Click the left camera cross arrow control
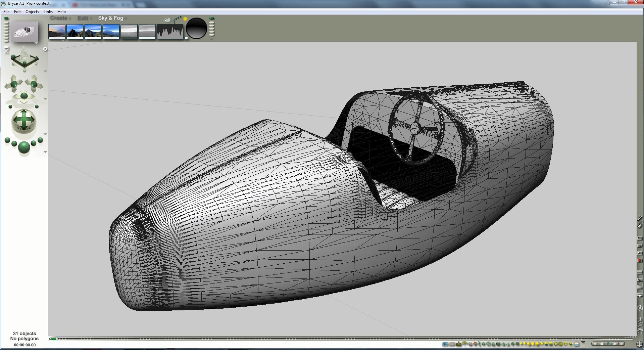644x350 pixels. pyautogui.click(x=14, y=84)
